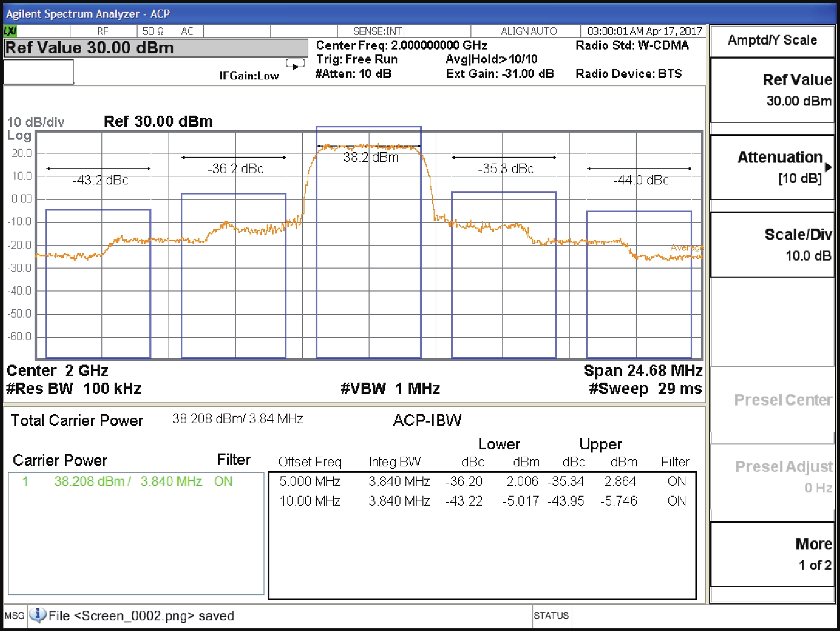Click the MSG label in status bar

(14, 616)
